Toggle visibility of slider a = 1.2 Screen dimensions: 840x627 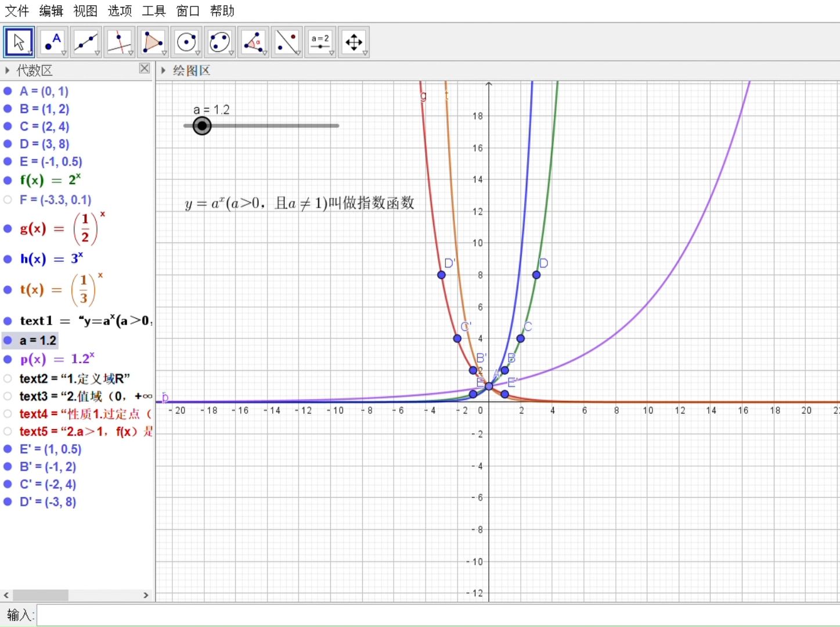tap(8, 340)
